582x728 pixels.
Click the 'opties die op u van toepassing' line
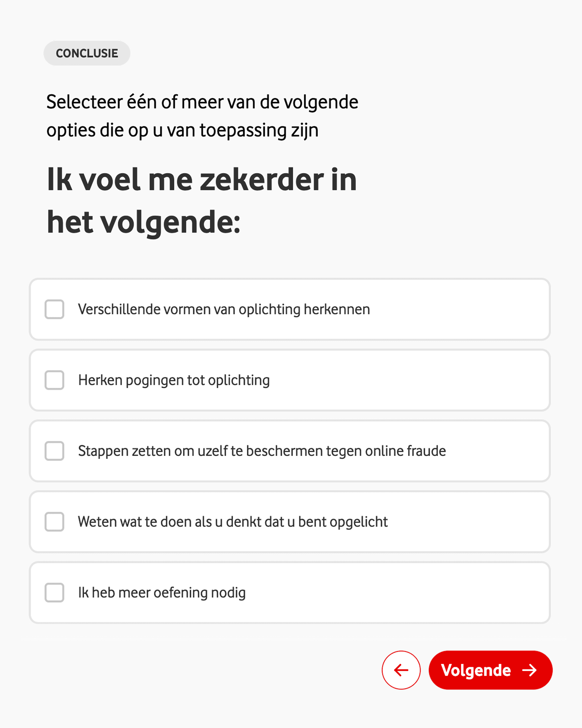click(182, 130)
